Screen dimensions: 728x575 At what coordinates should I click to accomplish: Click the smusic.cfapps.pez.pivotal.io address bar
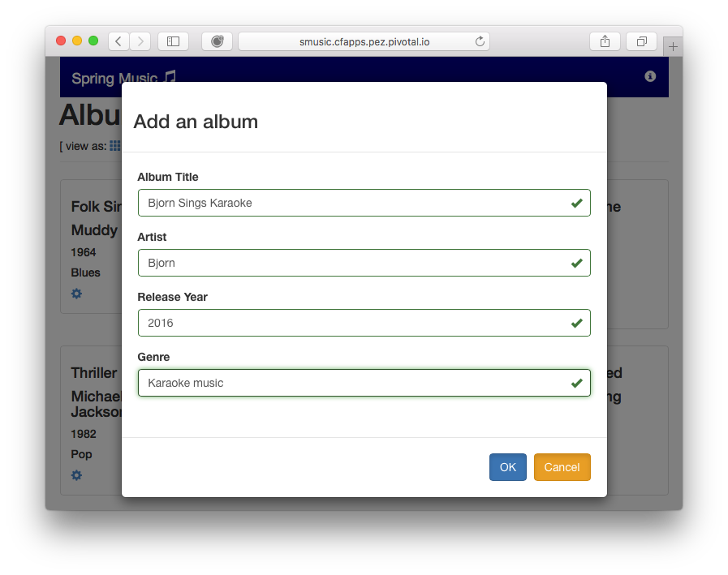[364, 41]
